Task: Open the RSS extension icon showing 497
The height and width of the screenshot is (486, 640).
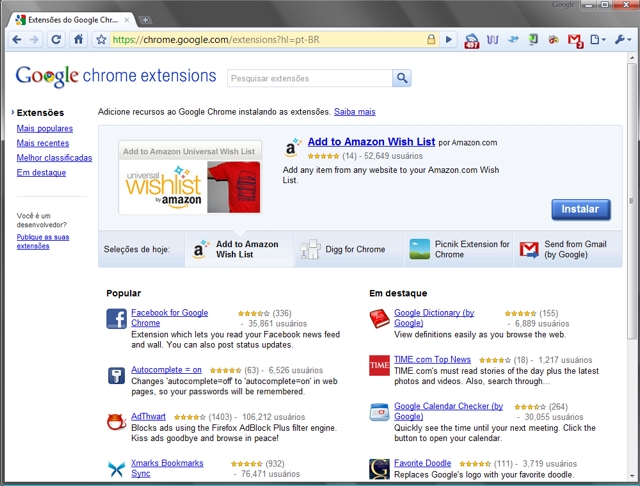Action: click(471, 40)
